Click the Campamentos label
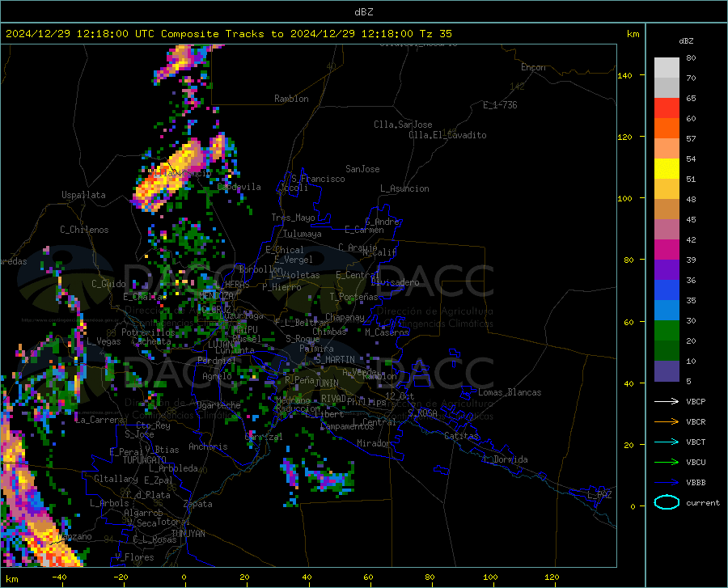Screen dimensions: 728x588 pyautogui.click(x=347, y=426)
